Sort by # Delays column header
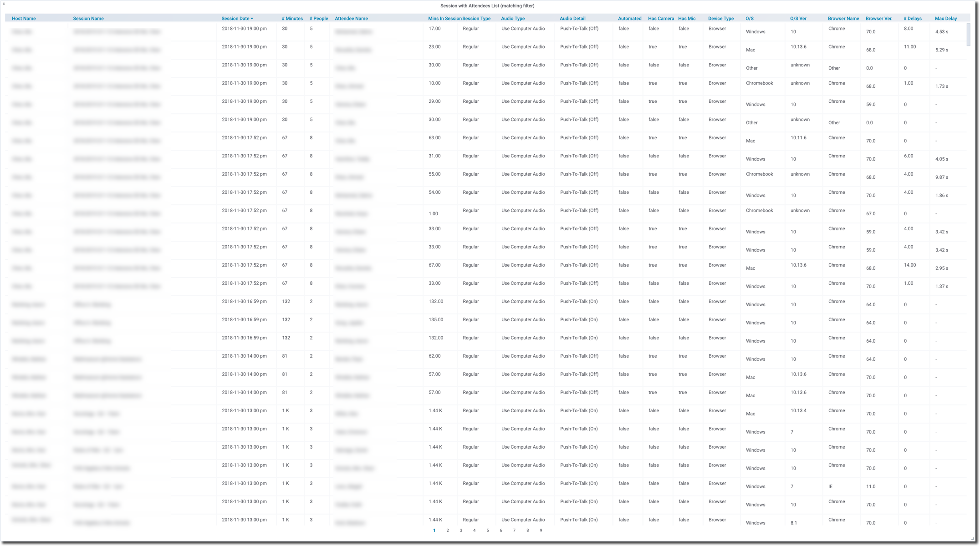 [x=912, y=19]
